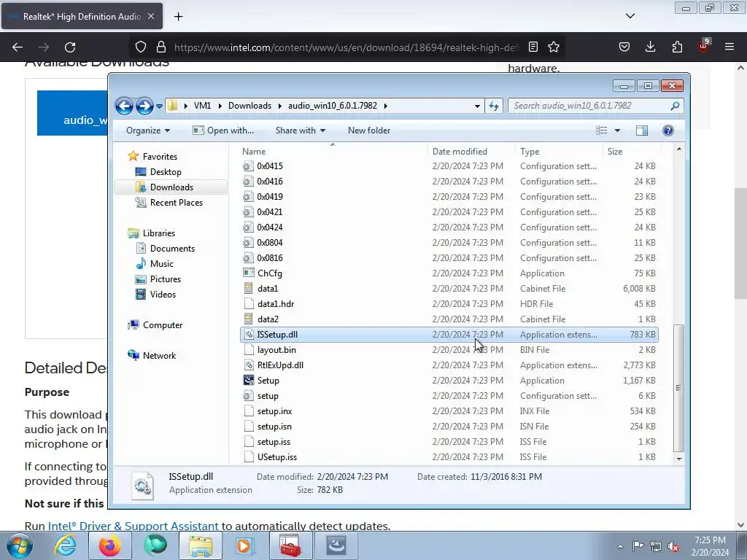Click VM1 in the address breadcrumb
747x560 pixels.
tap(202, 106)
